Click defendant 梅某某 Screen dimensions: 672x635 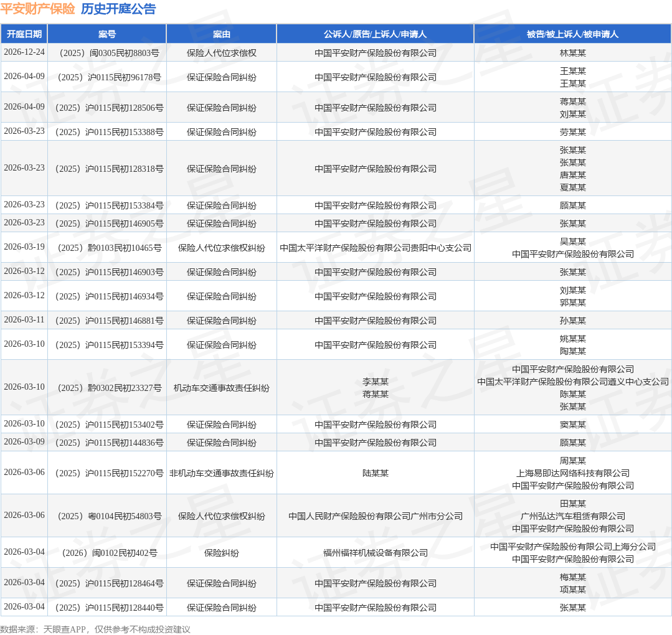coord(572,578)
